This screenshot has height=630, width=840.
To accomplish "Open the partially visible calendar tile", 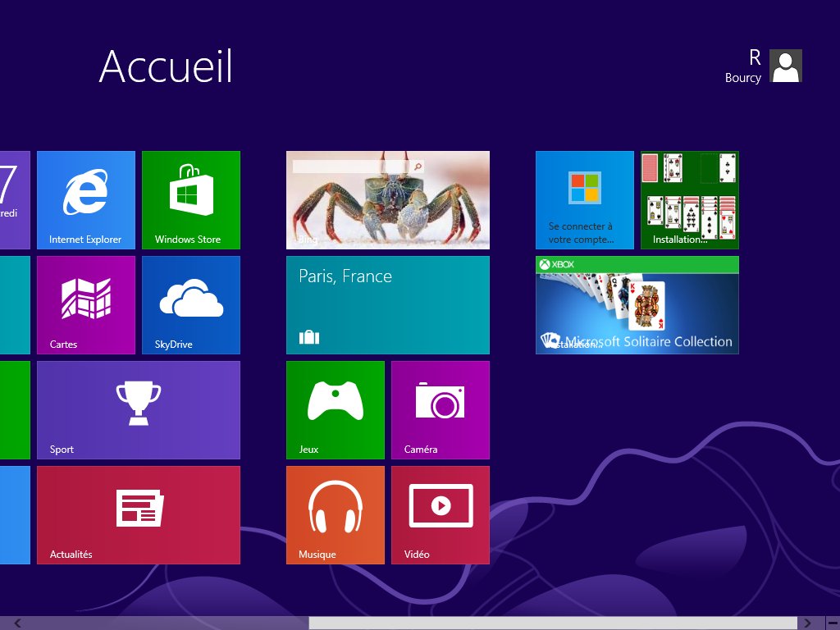I will pyautogui.click(x=15, y=200).
